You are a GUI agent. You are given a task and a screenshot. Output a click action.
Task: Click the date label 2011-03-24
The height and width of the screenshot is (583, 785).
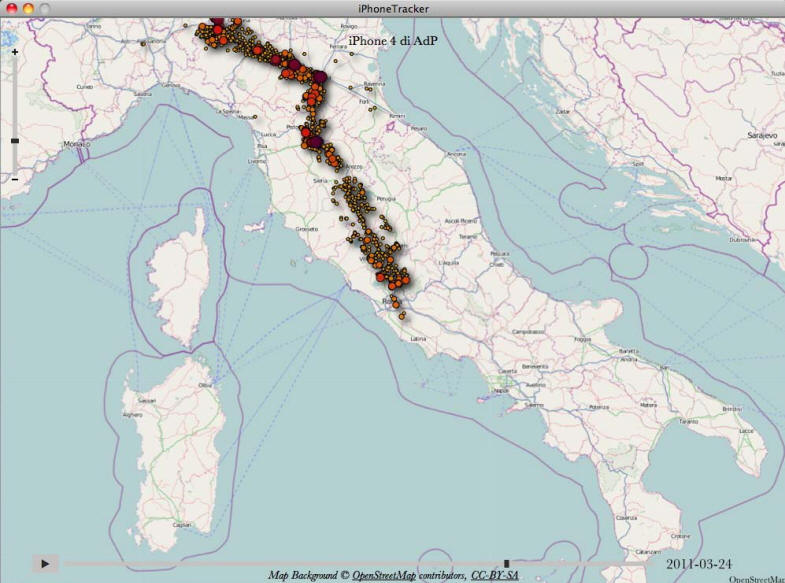pos(699,564)
